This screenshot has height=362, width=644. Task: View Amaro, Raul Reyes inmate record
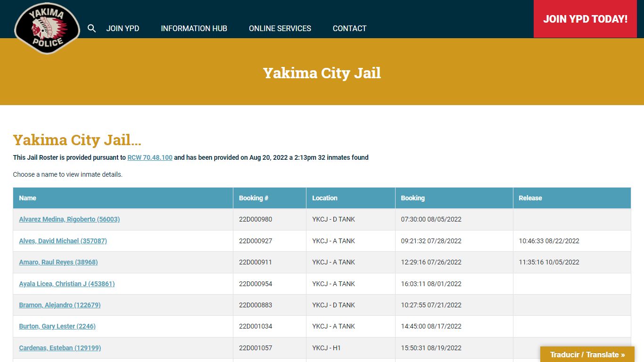click(x=58, y=262)
